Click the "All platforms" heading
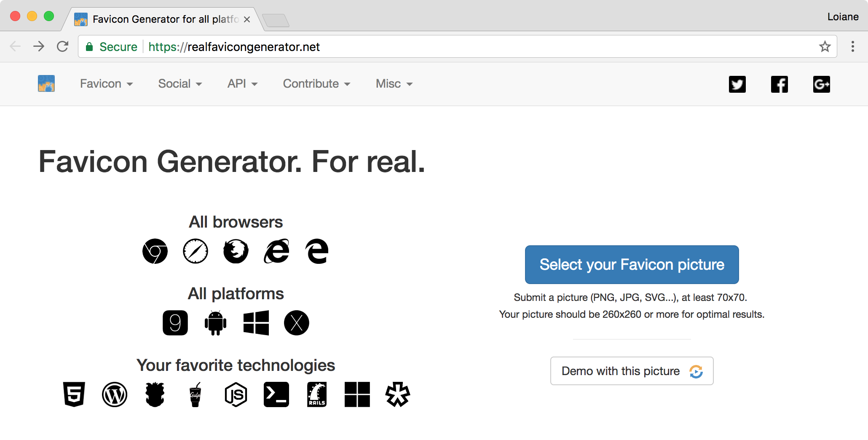Screen dimensions: 868x440 (x=236, y=294)
